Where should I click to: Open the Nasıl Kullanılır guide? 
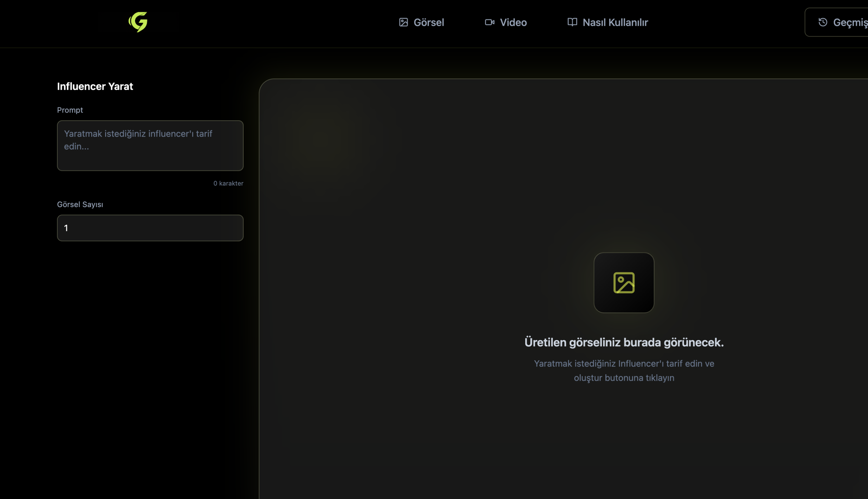click(615, 22)
